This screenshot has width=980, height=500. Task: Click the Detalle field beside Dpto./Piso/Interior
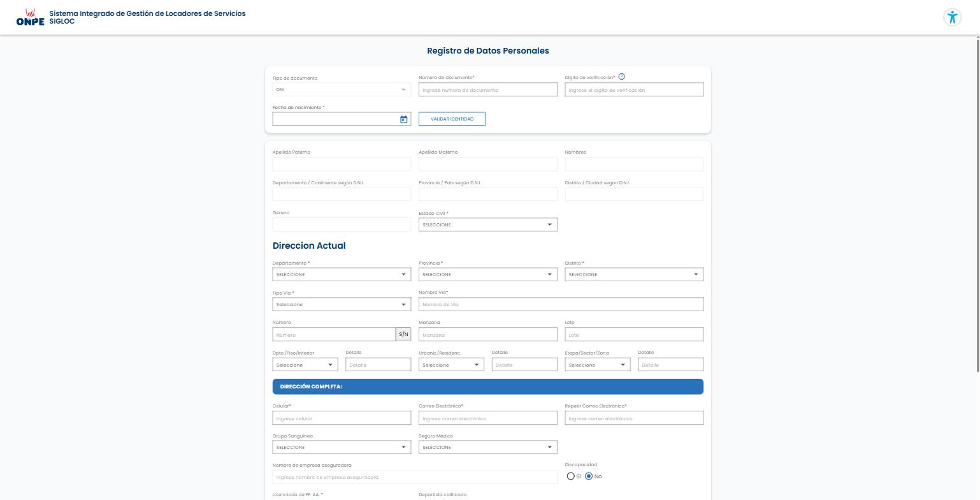pos(378,365)
